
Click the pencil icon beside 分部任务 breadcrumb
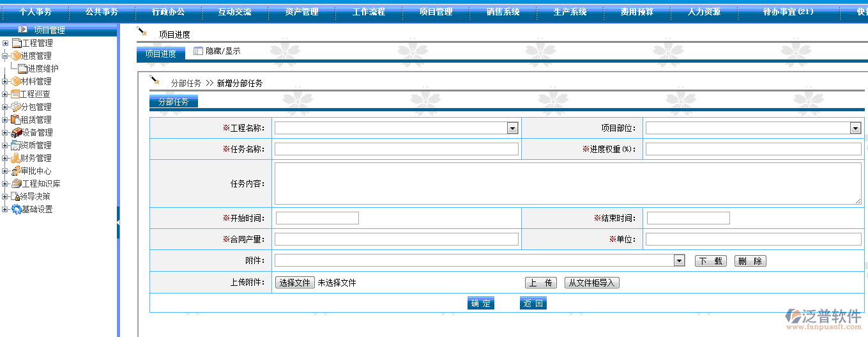point(155,80)
